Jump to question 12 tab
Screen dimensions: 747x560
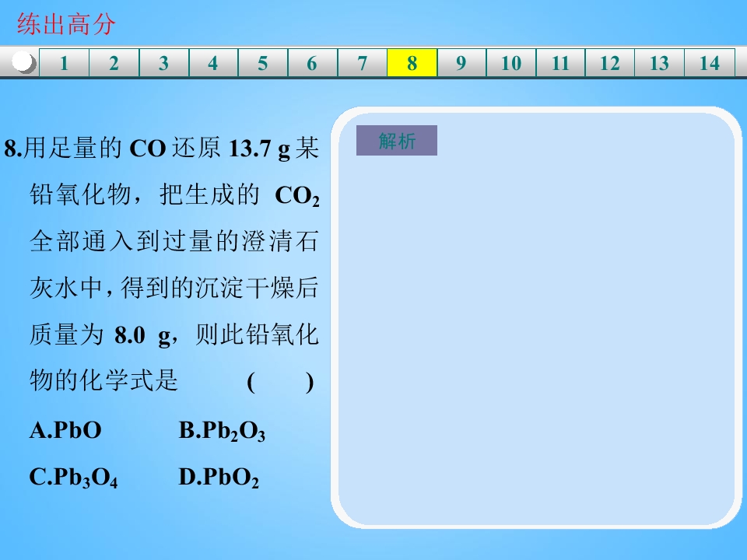(610, 63)
